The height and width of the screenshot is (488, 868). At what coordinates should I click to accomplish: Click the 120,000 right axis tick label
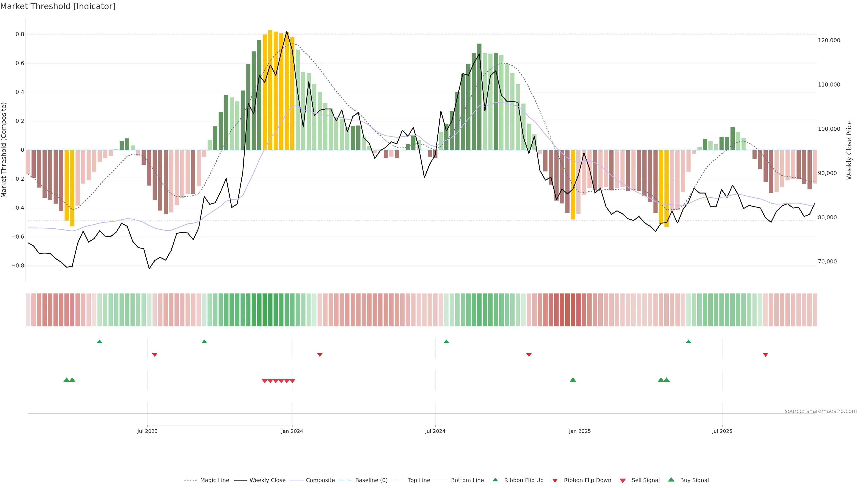tap(829, 40)
